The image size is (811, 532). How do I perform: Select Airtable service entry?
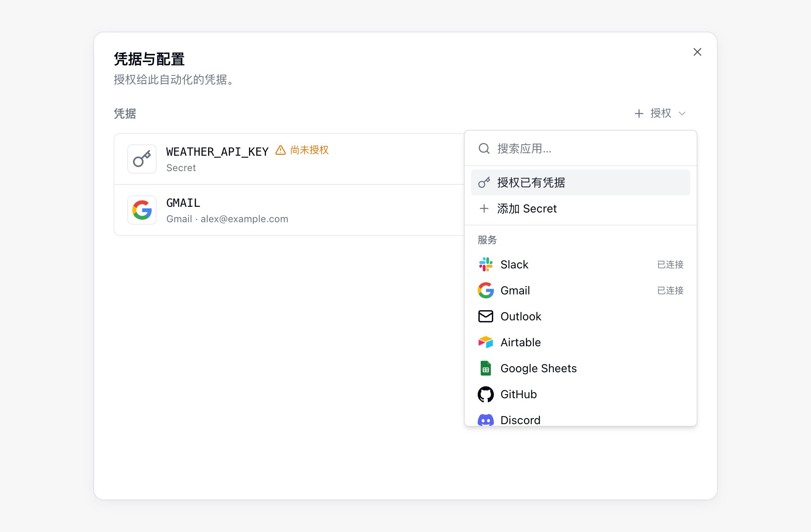point(581,342)
